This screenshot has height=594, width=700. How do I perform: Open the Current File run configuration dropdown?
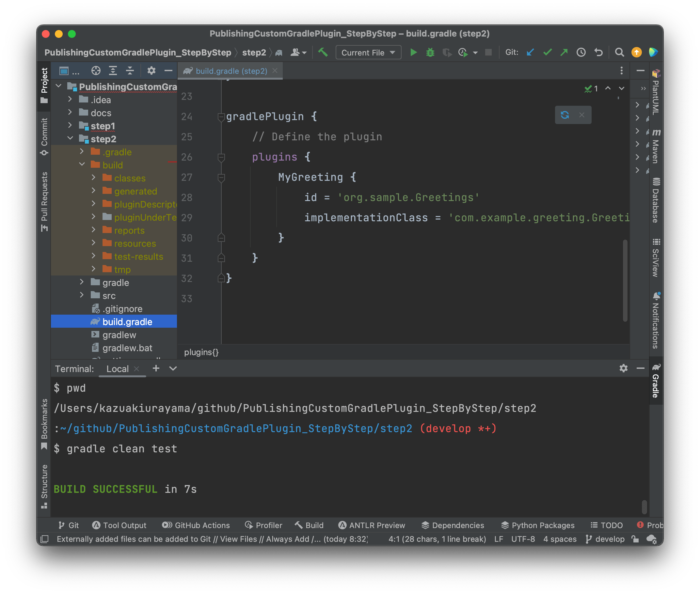(368, 52)
